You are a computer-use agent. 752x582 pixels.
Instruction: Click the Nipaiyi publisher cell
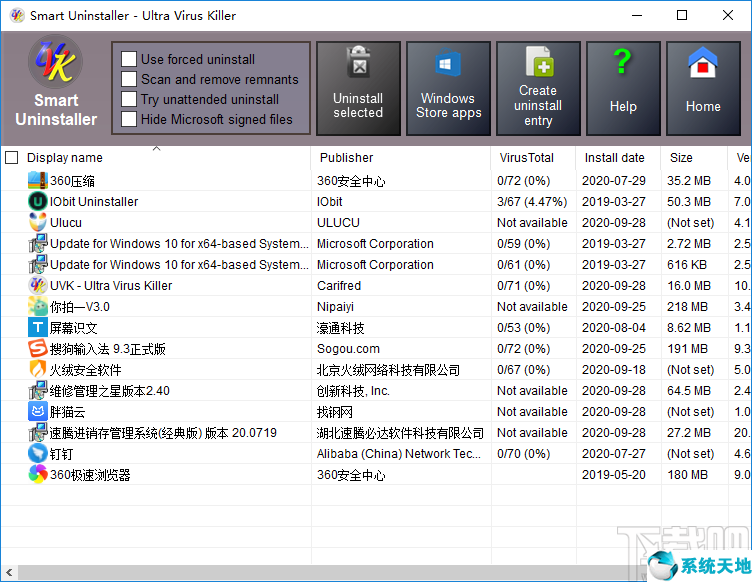coord(335,307)
